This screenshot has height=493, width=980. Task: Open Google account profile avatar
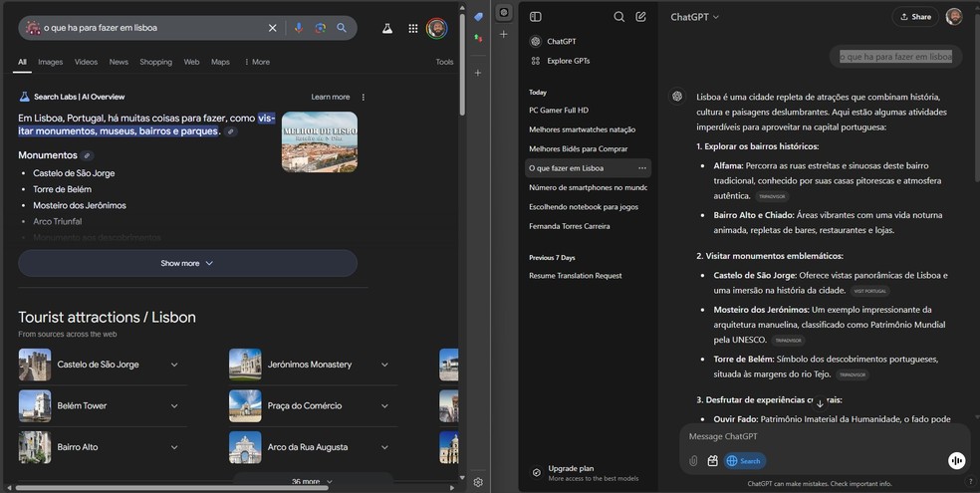pyautogui.click(x=437, y=28)
